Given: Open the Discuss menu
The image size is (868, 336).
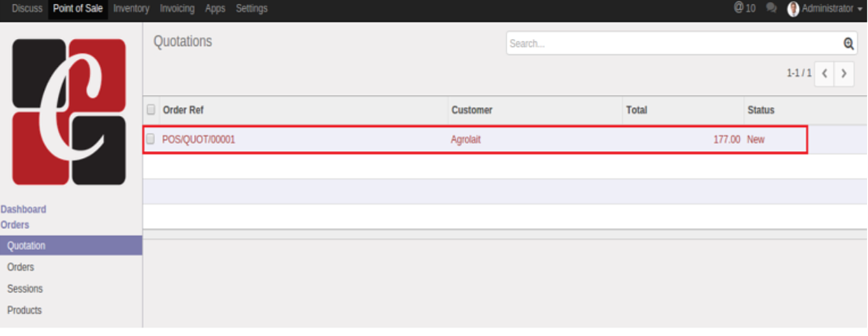Looking at the screenshot, I should tap(27, 8).
